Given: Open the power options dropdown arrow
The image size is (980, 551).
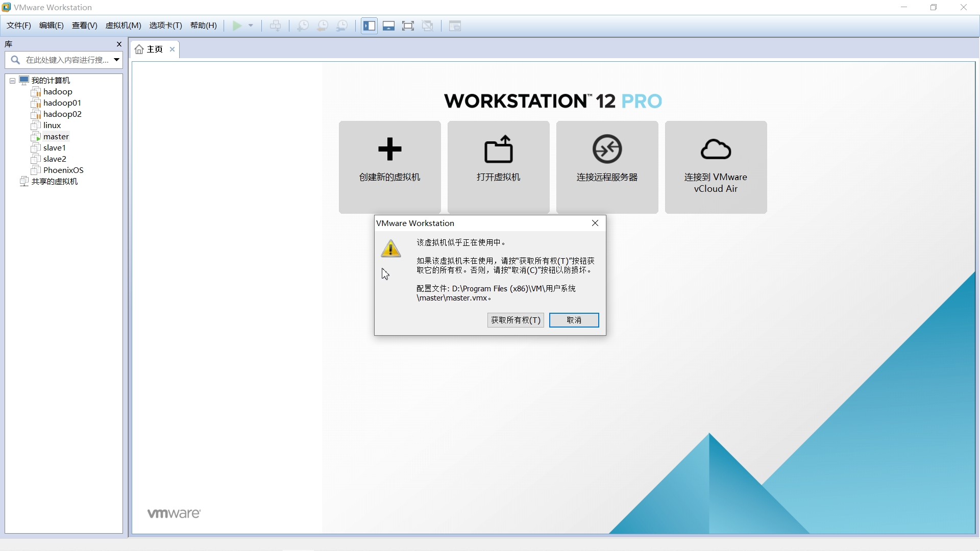Looking at the screenshot, I should [251, 26].
